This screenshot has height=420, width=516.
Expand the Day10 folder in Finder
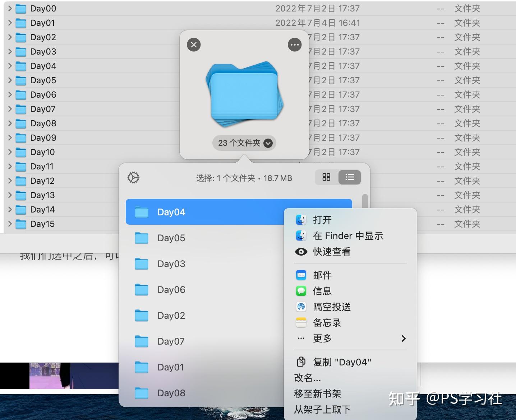click(10, 152)
